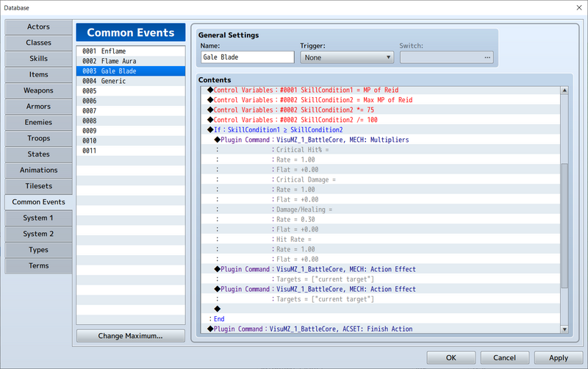Screen dimensions: 588x369
Task: Open the Actors database tab
Action: tap(38, 27)
